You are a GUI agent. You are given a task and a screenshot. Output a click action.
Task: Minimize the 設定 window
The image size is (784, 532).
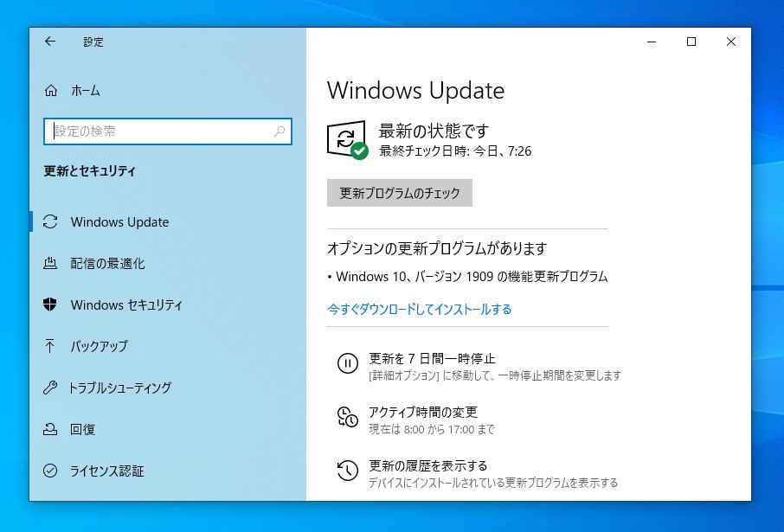(x=652, y=42)
